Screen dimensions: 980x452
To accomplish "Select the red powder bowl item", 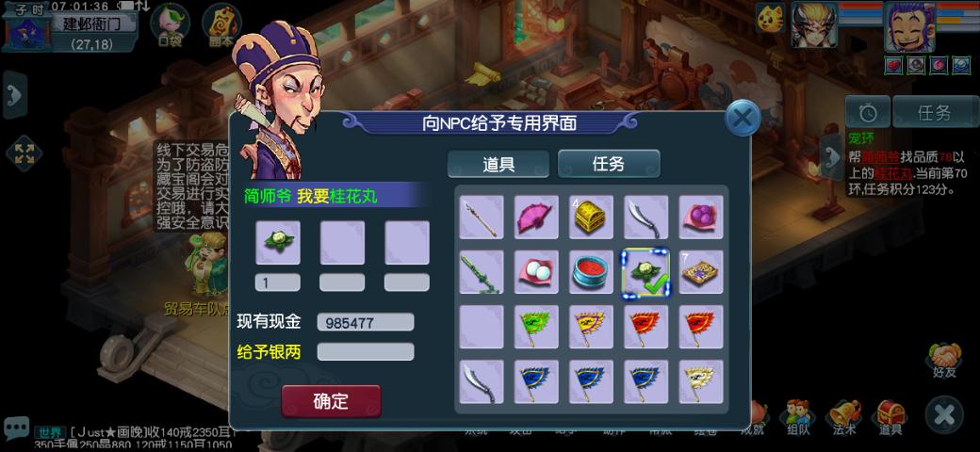I will (591, 272).
